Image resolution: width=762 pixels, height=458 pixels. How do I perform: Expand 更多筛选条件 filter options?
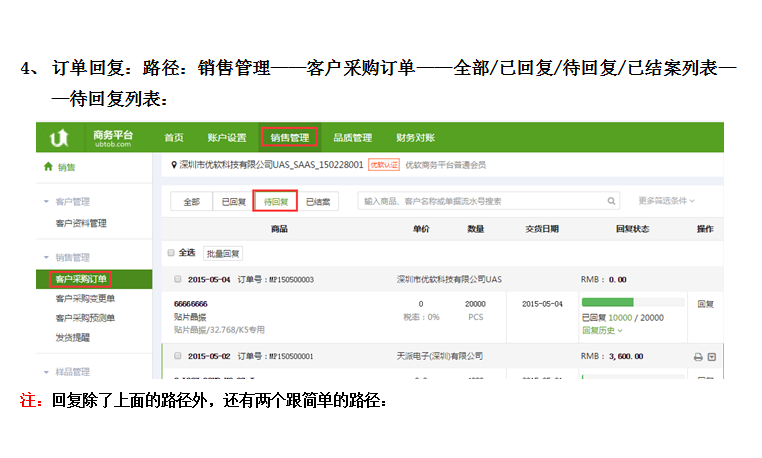tap(666, 201)
